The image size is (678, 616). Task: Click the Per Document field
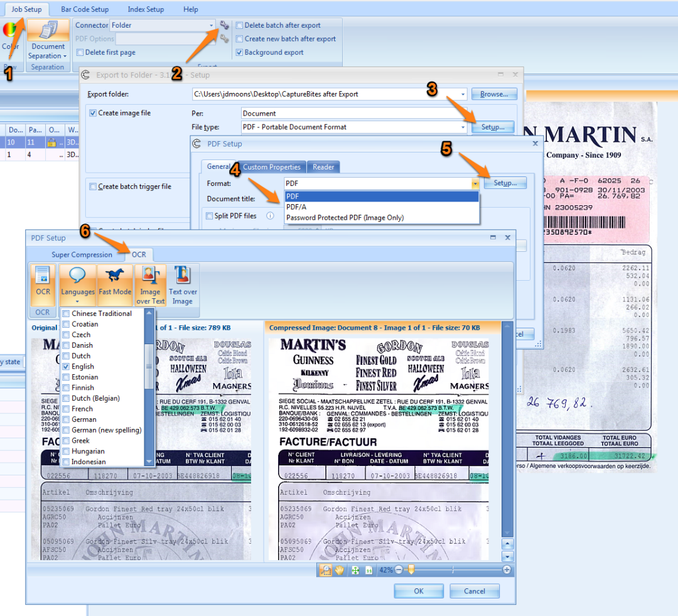pyautogui.click(x=353, y=113)
